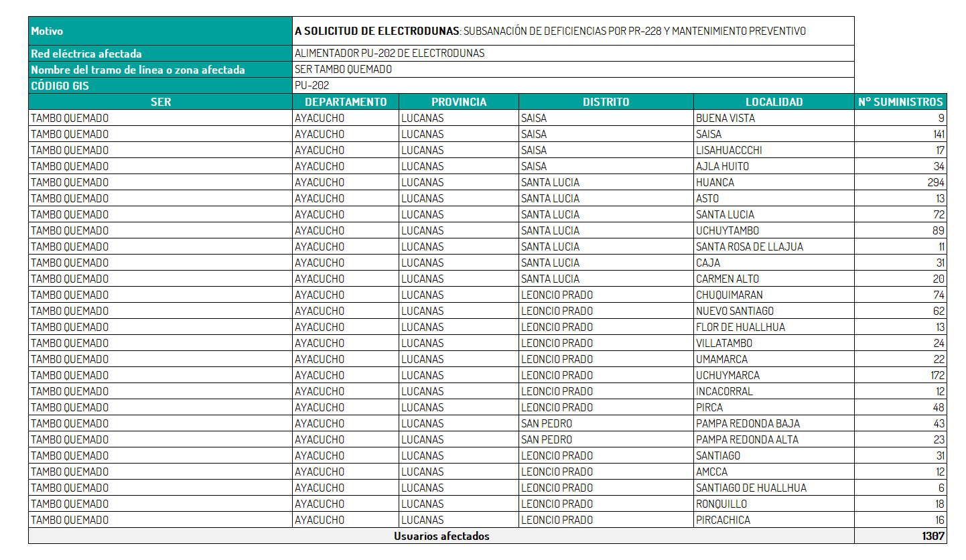Click supply count 9 for BUENA VISTA

[901, 118]
